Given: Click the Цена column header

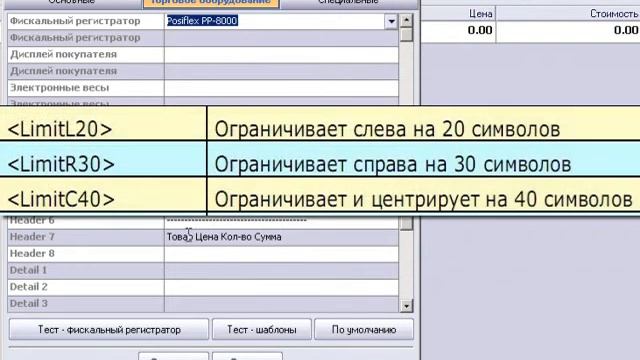Looking at the screenshot, I should (480, 14).
